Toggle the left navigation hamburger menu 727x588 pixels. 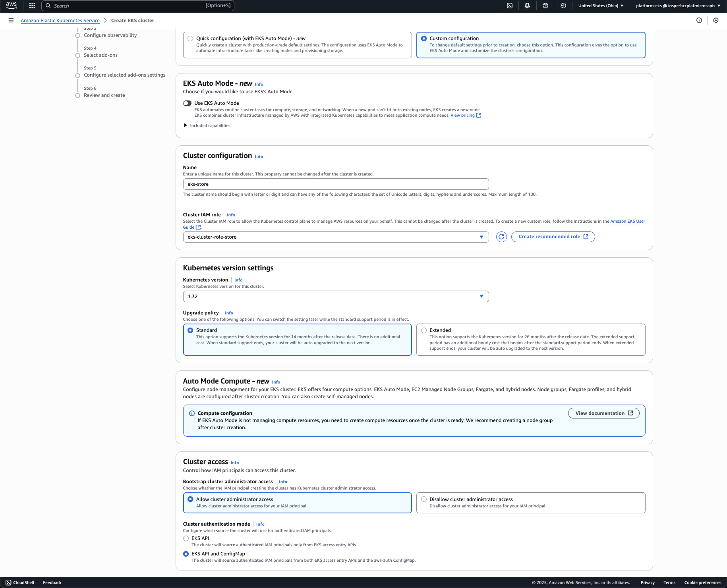11,20
